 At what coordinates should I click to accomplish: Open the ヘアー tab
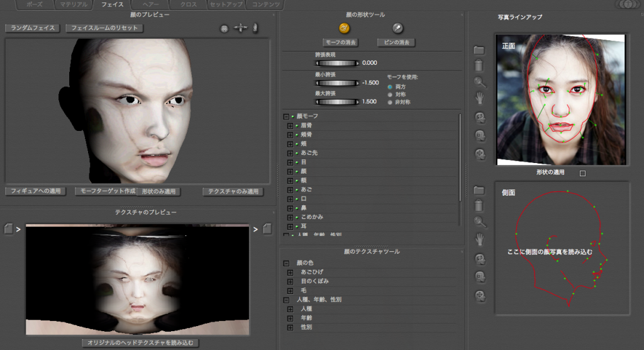coord(151,4)
